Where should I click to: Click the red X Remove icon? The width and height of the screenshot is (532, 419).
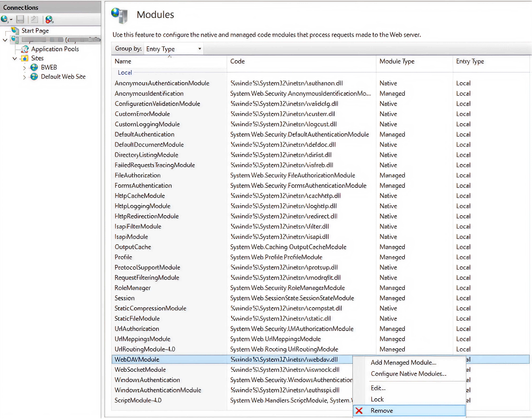(x=359, y=411)
